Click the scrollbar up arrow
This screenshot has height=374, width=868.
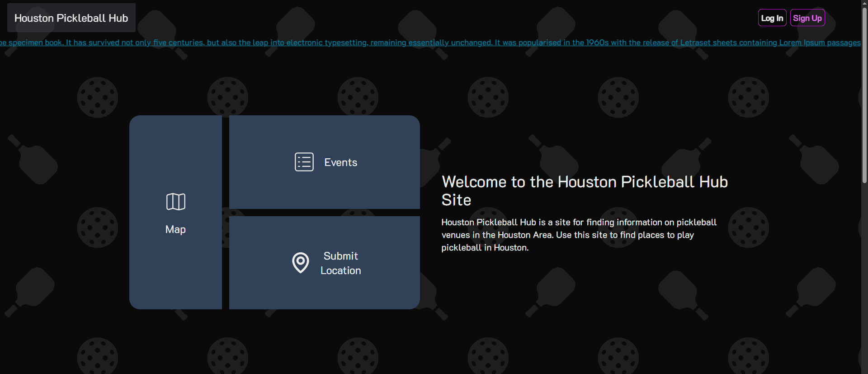point(864,3)
